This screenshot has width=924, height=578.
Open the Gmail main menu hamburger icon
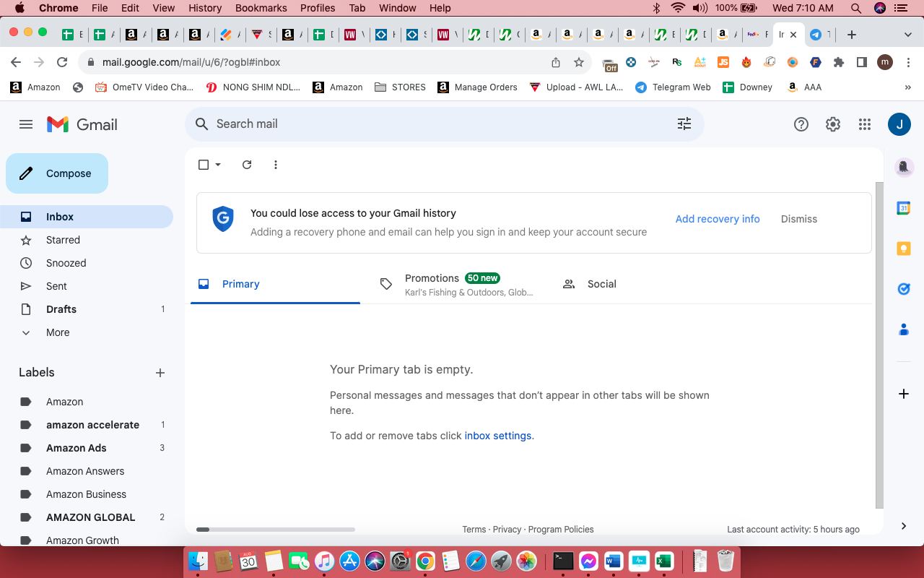(26, 124)
